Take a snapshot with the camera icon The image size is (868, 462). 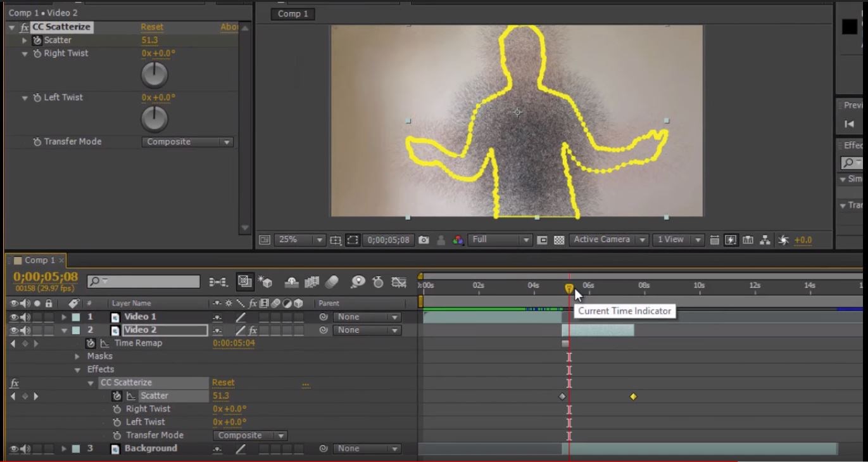424,240
